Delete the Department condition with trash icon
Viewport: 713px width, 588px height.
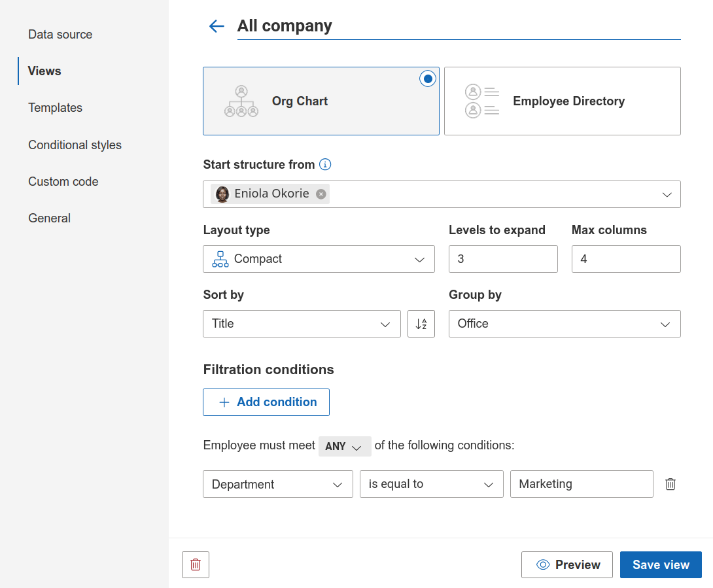[x=670, y=484]
